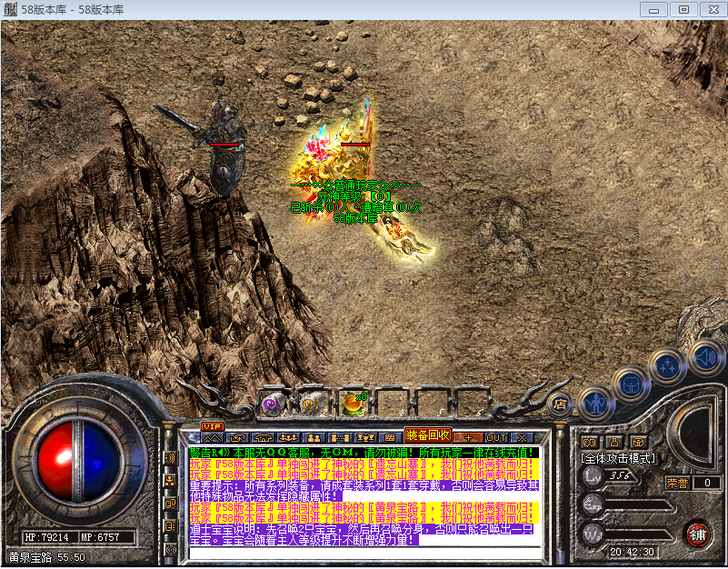Use the purple swirl stone in slot 1
728x569 pixels.
pyautogui.click(x=273, y=404)
